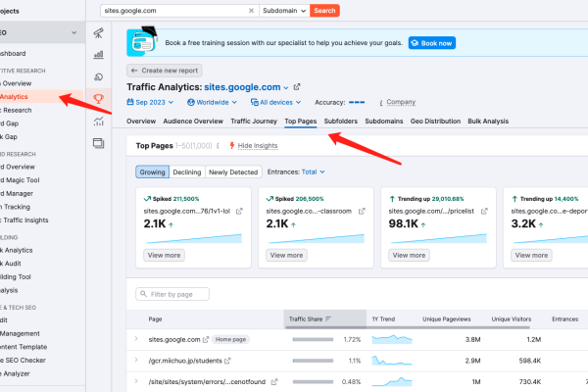Clear the sites.google.com search field

[251, 11]
